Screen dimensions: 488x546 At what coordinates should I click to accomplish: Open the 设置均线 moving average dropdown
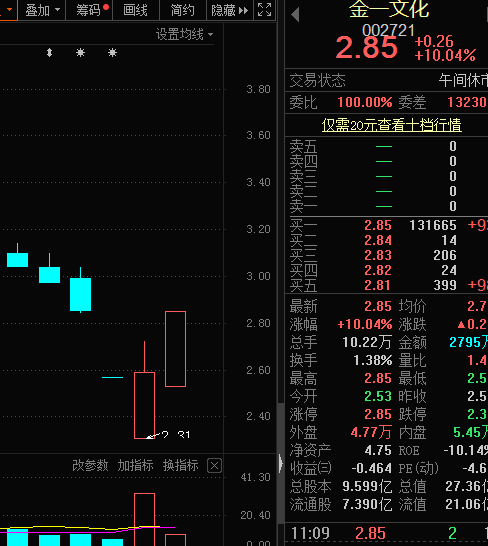point(184,34)
